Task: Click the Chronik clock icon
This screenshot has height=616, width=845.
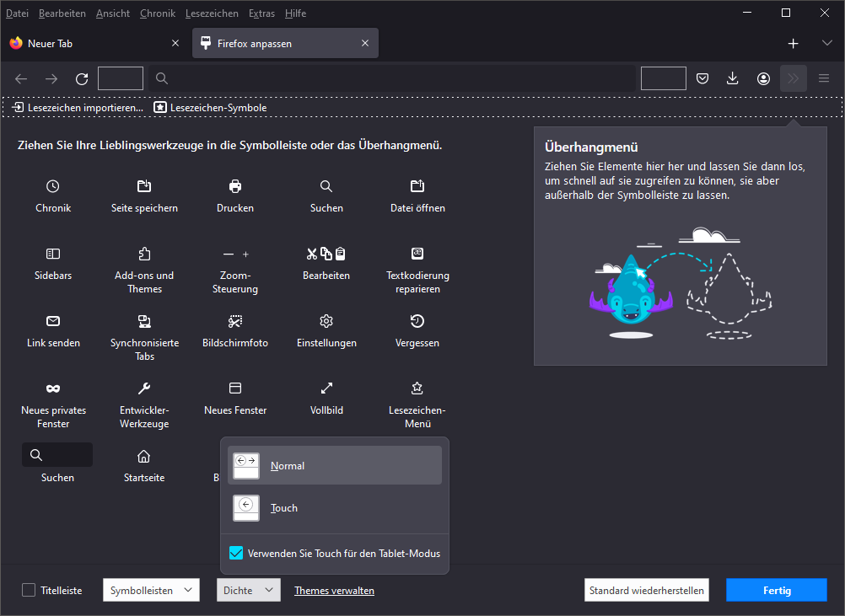Action: (x=53, y=186)
